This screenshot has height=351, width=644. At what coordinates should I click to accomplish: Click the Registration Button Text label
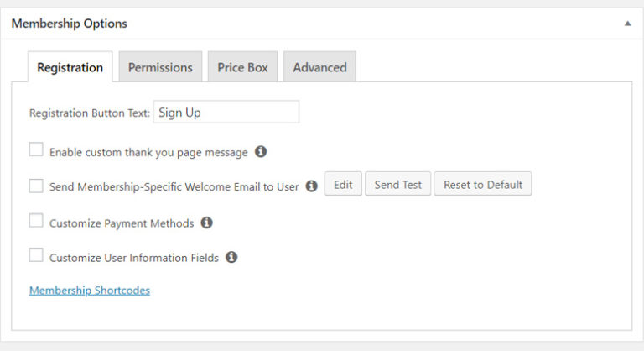point(90,113)
